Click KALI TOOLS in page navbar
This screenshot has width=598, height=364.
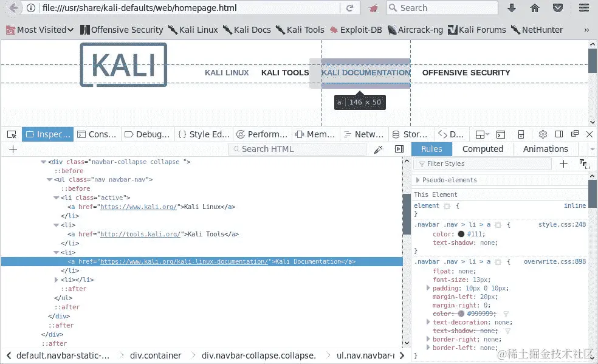click(285, 72)
